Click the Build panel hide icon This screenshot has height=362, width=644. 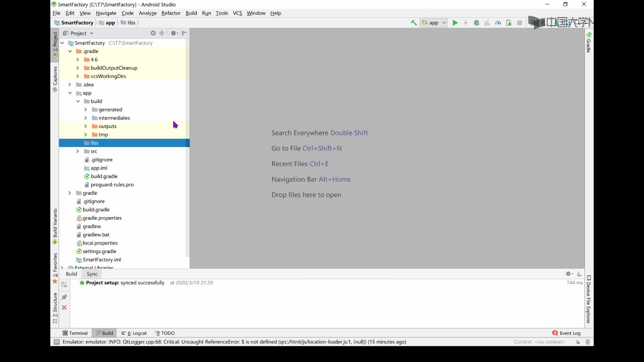(579, 274)
